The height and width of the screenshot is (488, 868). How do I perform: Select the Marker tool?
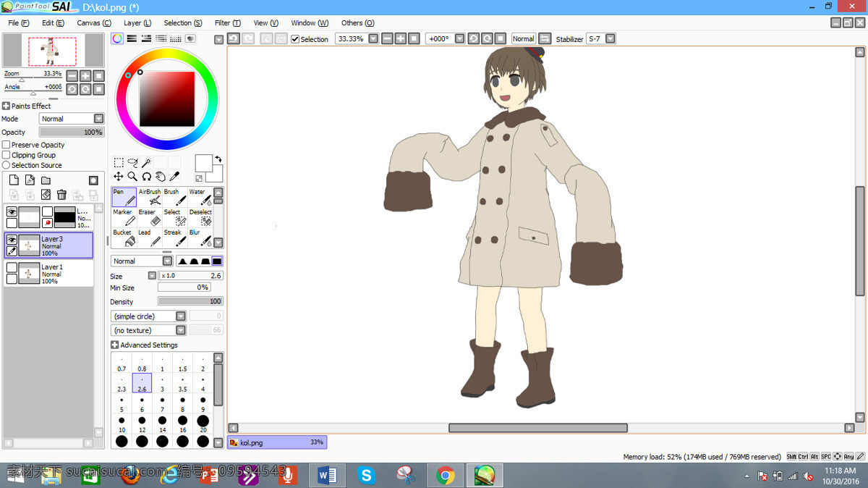click(x=124, y=217)
